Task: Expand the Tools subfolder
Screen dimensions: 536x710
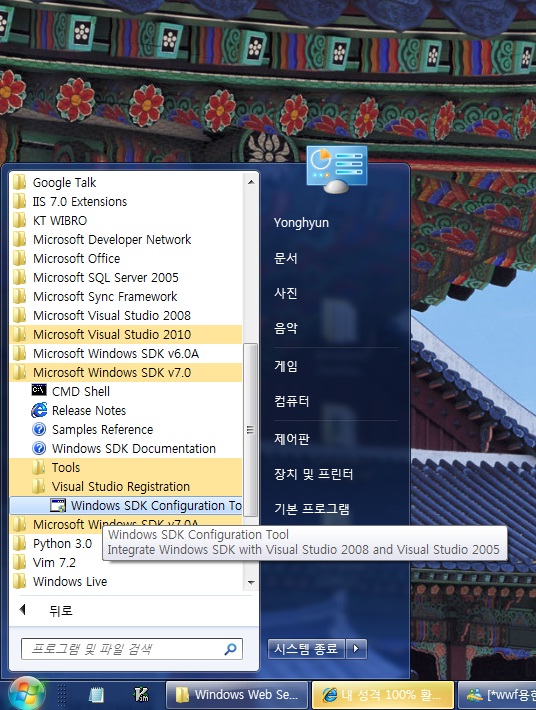Action: (x=126, y=468)
